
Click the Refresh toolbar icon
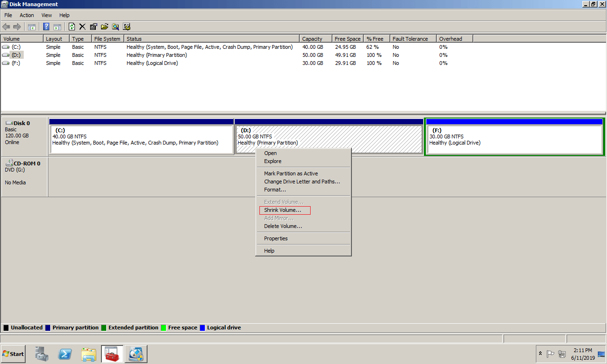[72, 27]
